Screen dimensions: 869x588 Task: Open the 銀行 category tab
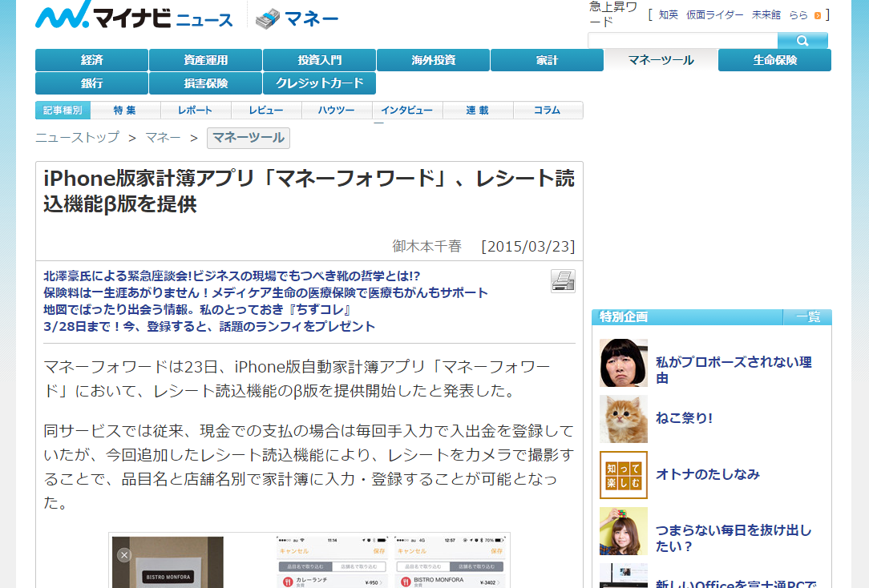point(92,83)
